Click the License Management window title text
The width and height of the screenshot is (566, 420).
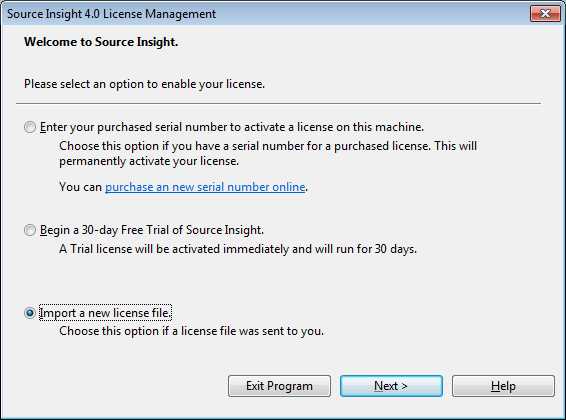click(x=112, y=14)
